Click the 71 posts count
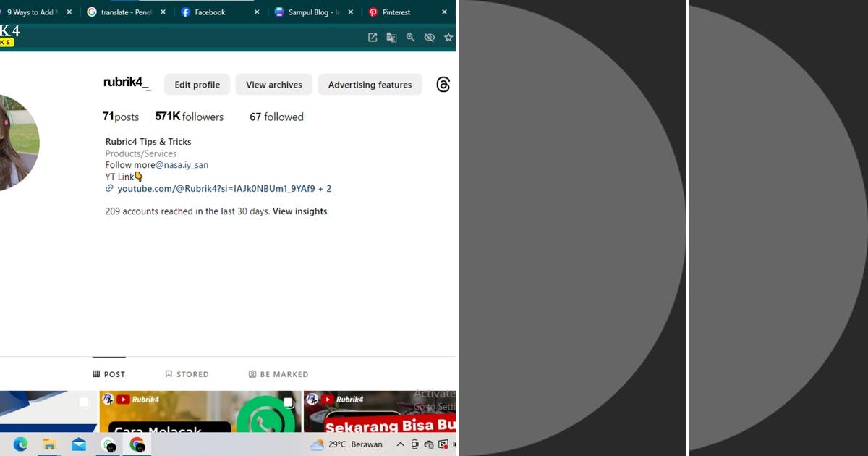 [x=121, y=117]
